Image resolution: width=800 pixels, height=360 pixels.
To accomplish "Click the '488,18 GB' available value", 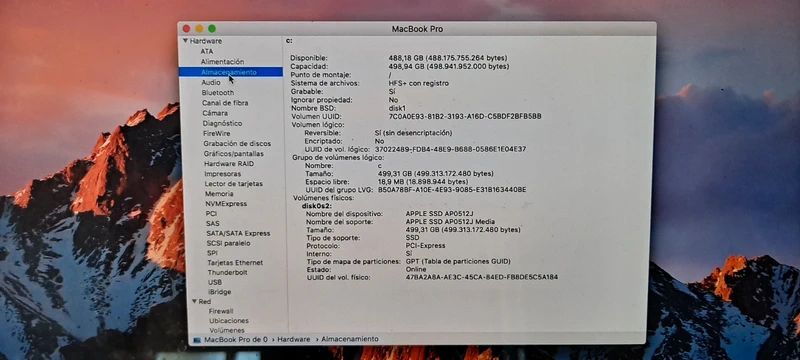I will (448, 58).
